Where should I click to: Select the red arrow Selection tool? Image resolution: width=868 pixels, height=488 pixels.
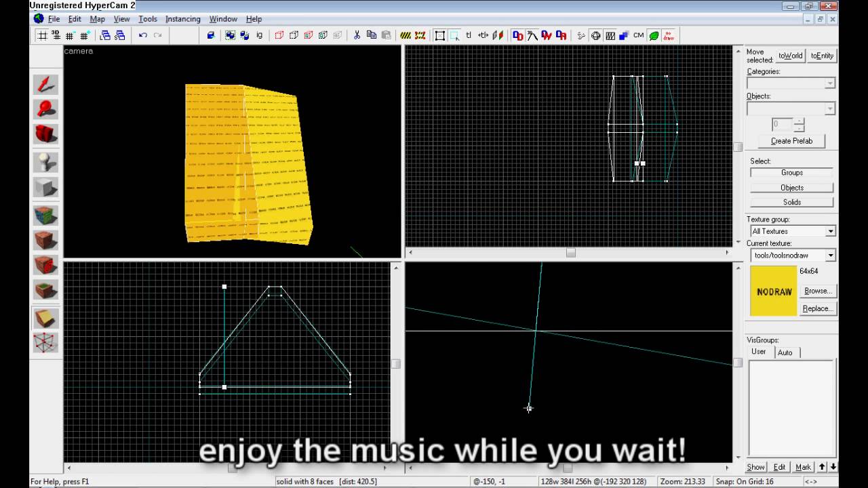coord(45,85)
